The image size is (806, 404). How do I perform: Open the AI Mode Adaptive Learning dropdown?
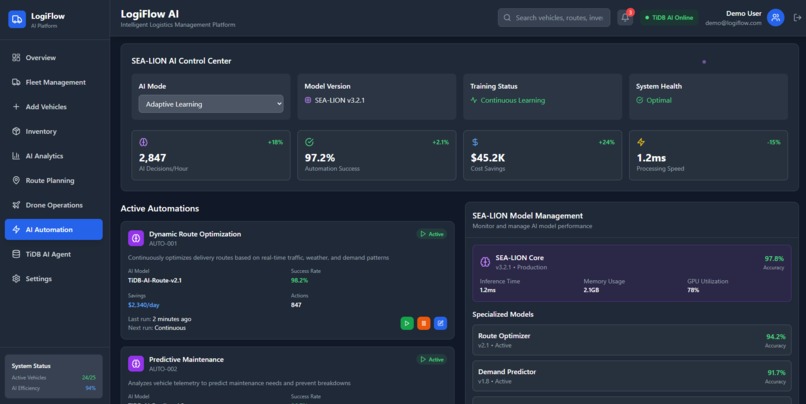click(x=211, y=104)
